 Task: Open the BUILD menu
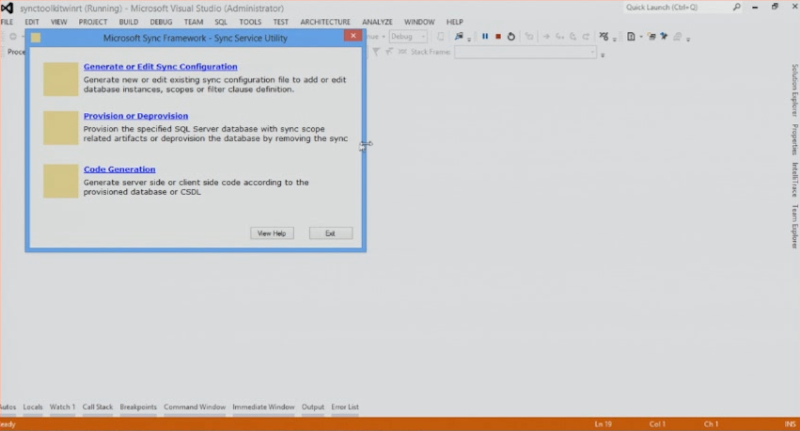coord(129,22)
